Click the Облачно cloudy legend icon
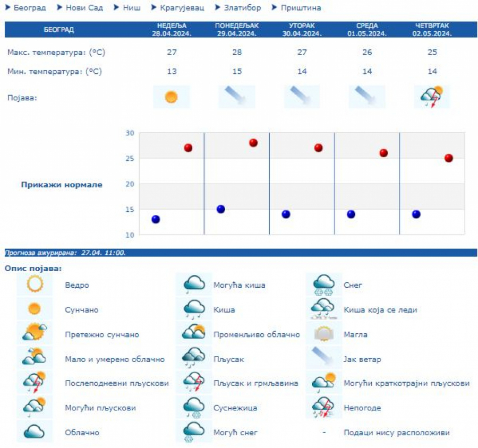 35,433
